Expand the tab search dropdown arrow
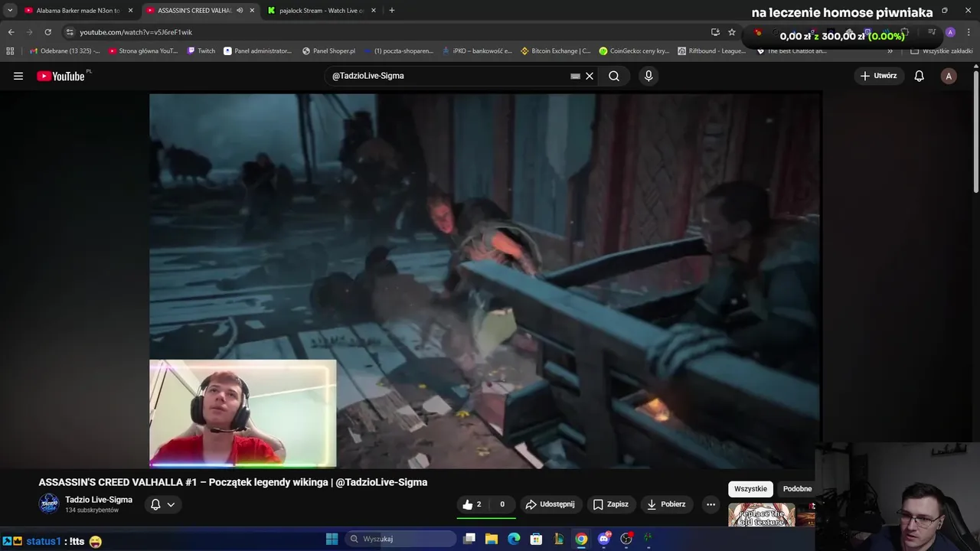The width and height of the screenshot is (980, 551). pyautogui.click(x=9, y=11)
